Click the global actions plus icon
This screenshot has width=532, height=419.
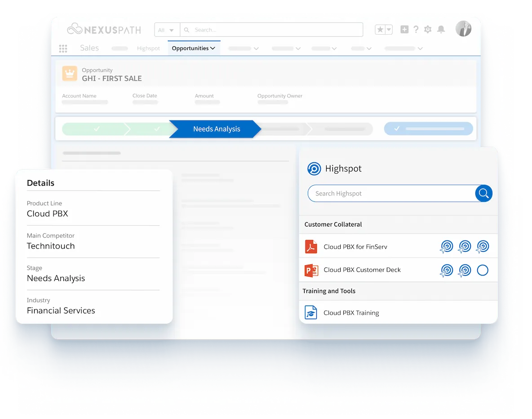coord(404,29)
